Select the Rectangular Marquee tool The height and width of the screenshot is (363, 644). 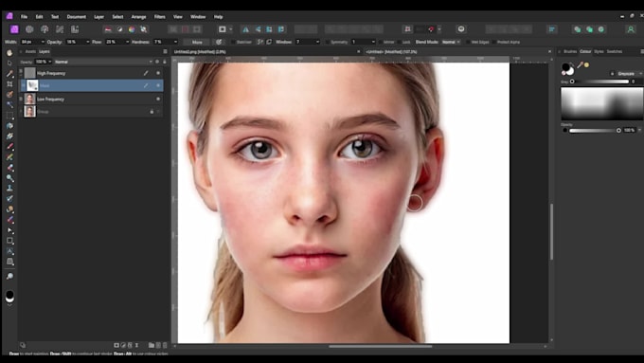tap(9, 116)
